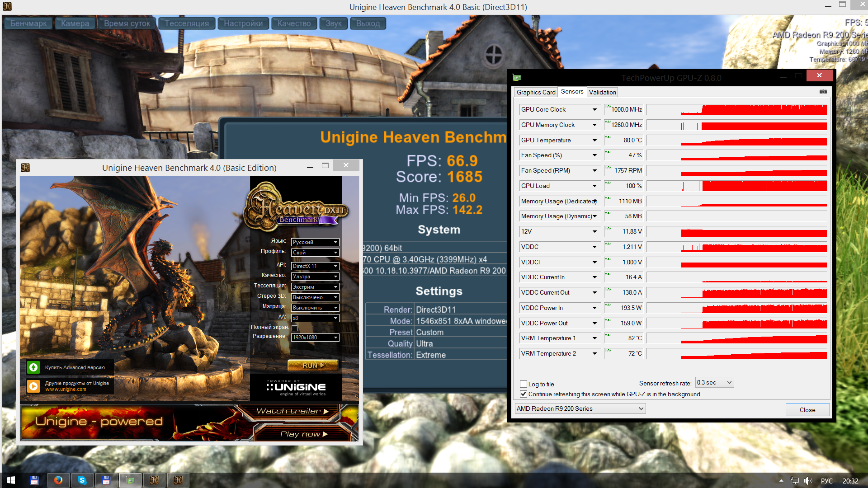The image size is (868, 488).
Task: Click the GPU-Z taskbar icon
Action: coord(130,480)
